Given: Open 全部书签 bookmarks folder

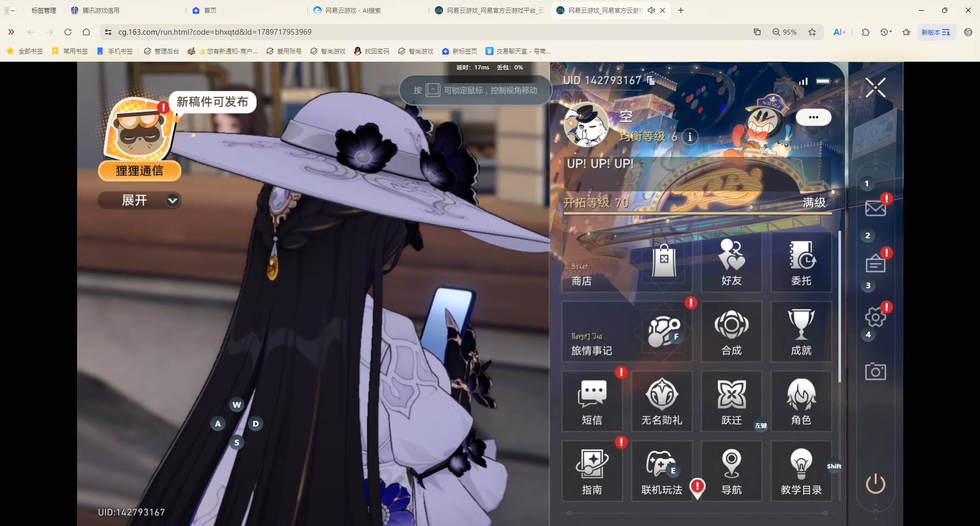Looking at the screenshot, I should (24, 51).
